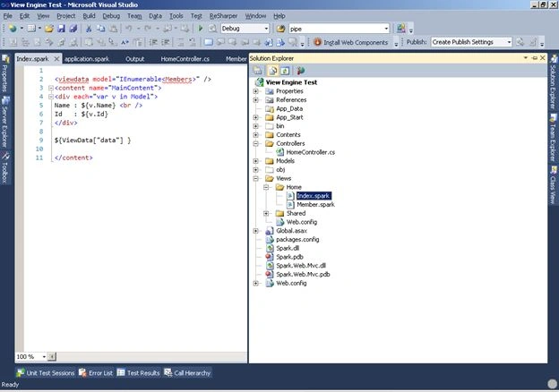The height and width of the screenshot is (392, 559).
Task: Refresh the Solution Explorer tree
Action: 285,71
